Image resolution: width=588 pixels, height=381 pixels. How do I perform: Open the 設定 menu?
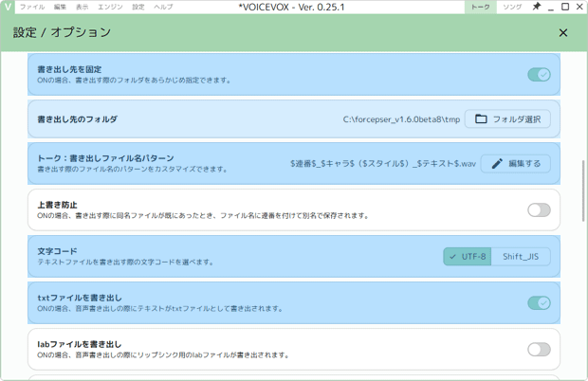(138, 7)
